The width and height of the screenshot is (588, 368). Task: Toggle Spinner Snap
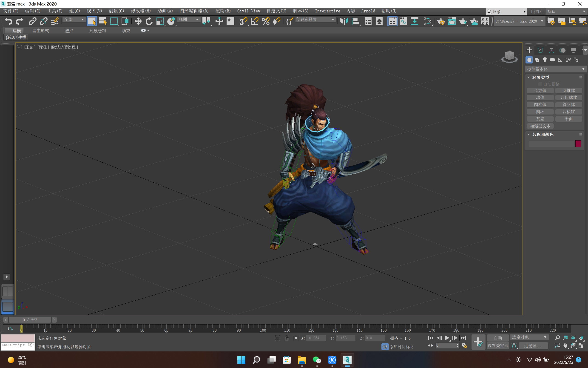(277, 21)
